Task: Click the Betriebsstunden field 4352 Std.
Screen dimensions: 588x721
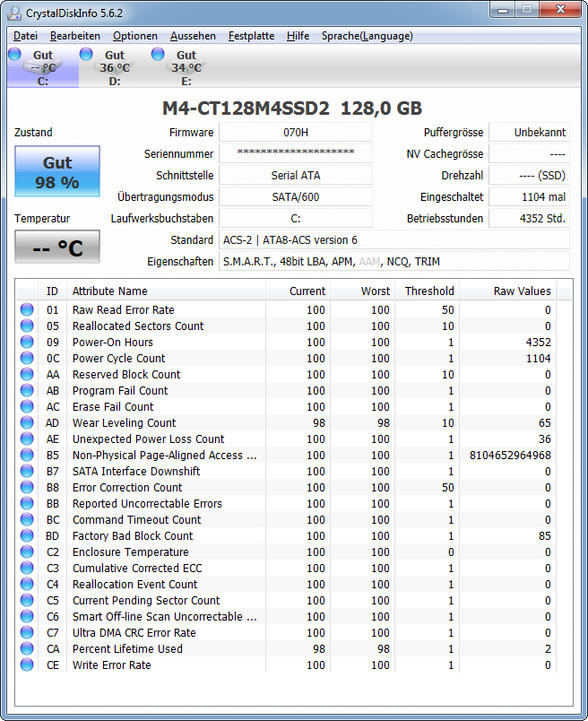Action: coord(529,219)
